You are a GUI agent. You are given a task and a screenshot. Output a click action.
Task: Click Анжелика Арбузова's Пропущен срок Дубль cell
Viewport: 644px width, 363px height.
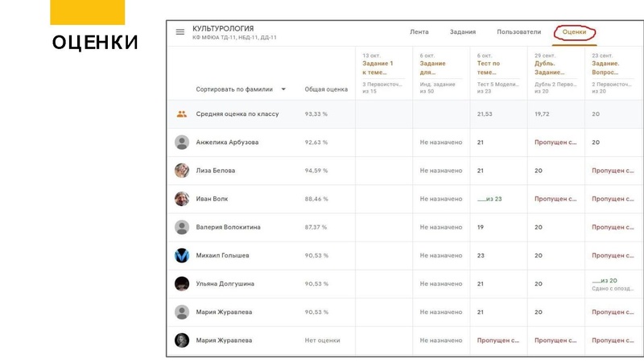[x=555, y=142]
